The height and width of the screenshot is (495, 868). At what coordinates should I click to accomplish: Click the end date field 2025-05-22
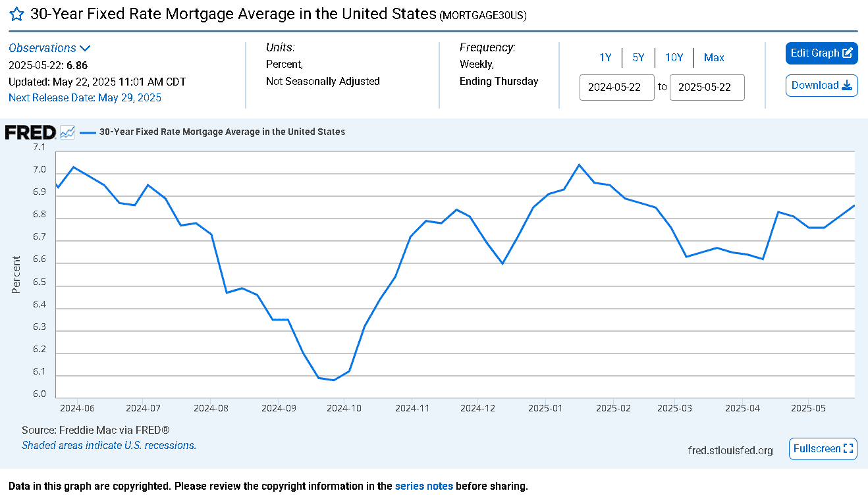[x=707, y=88]
